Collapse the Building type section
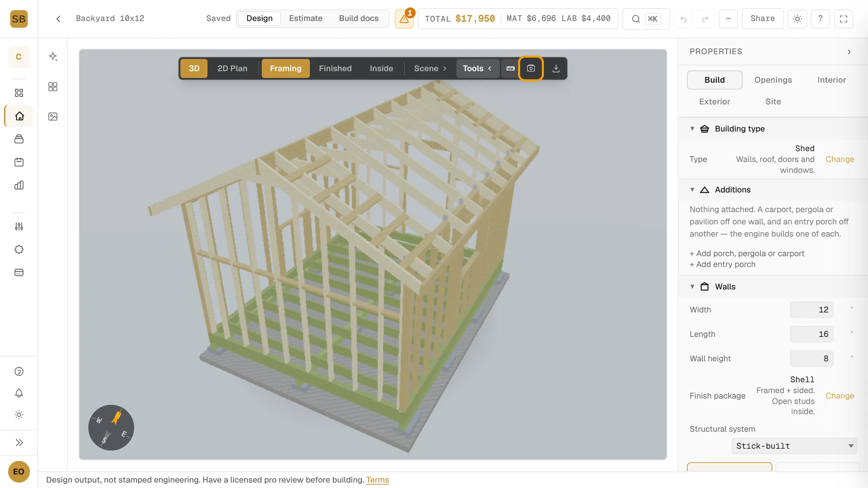 [x=692, y=129]
